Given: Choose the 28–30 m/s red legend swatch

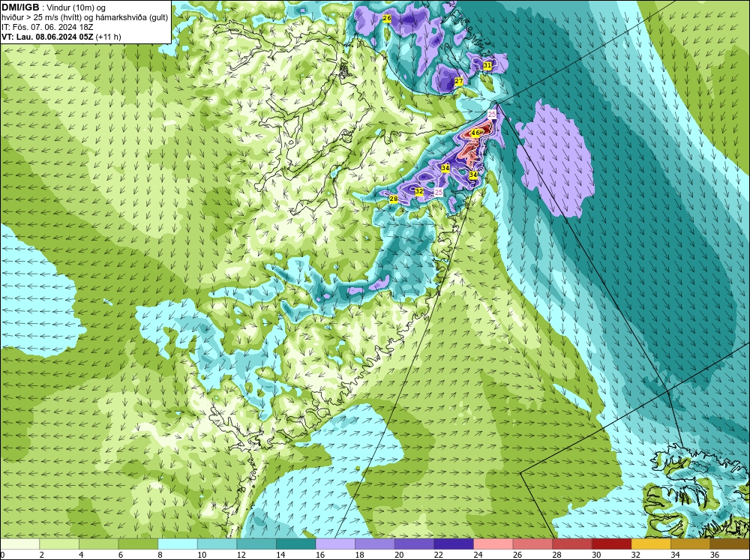Looking at the screenshot, I should click(572, 544).
